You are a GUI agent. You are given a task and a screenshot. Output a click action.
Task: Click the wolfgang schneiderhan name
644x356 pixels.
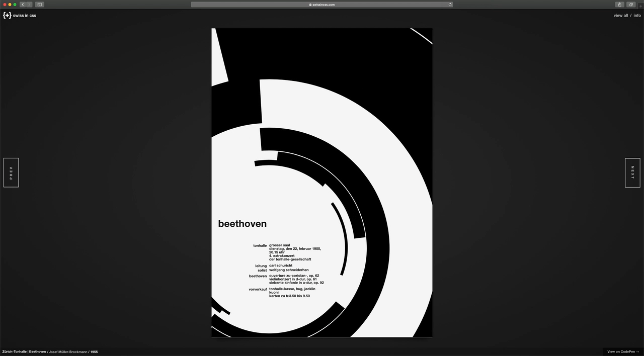289,270
